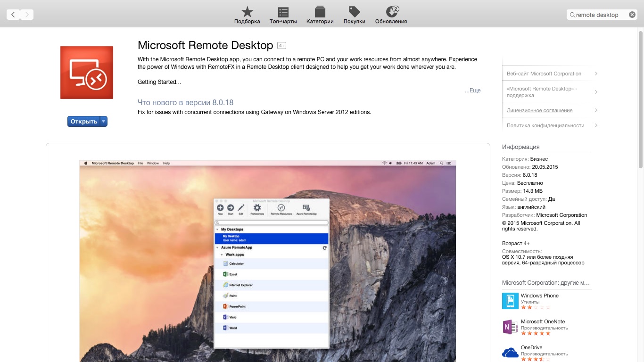
Task: Open the Подборка (Featured) tab
Action: (247, 15)
